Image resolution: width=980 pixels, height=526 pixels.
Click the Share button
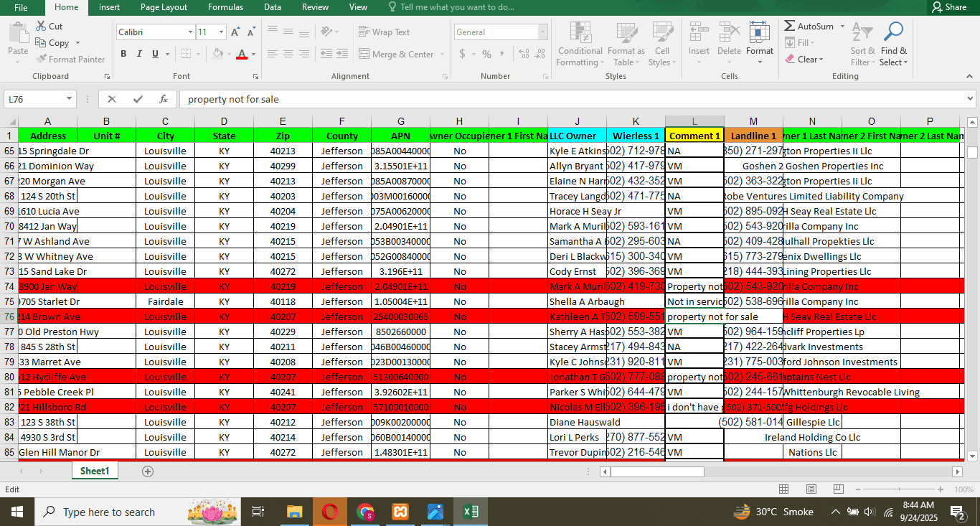[x=948, y=7]
